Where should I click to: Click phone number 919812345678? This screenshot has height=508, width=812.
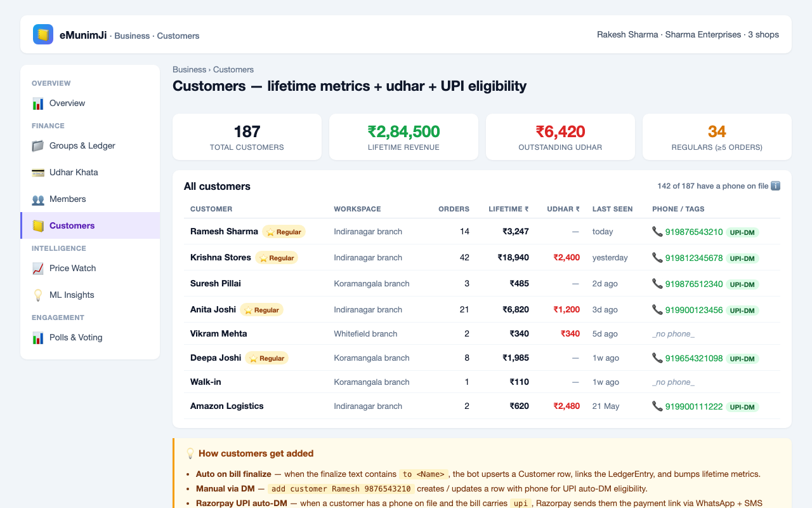(x=694, y=258)
